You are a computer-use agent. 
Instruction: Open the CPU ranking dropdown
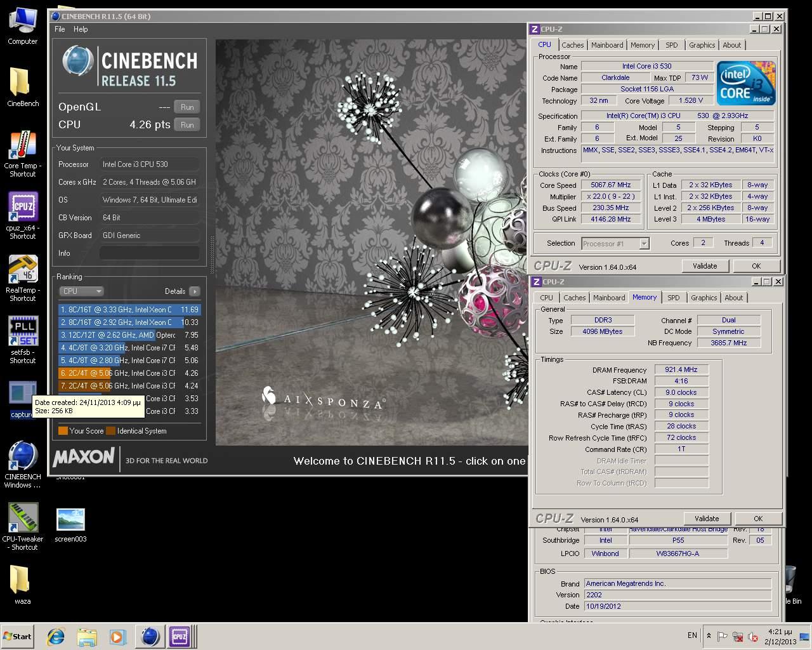click(x=81, y=291)
